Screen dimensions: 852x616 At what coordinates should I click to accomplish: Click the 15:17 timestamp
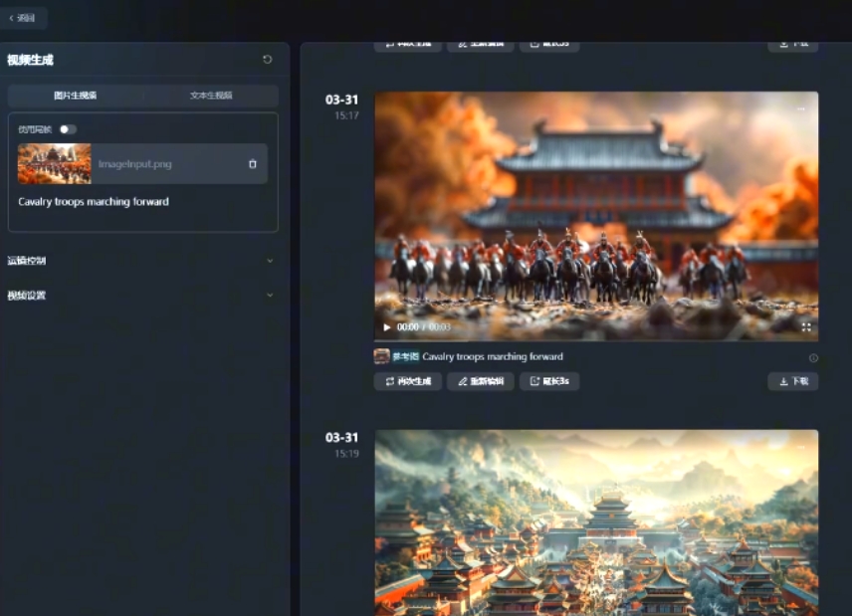(346, 115)
